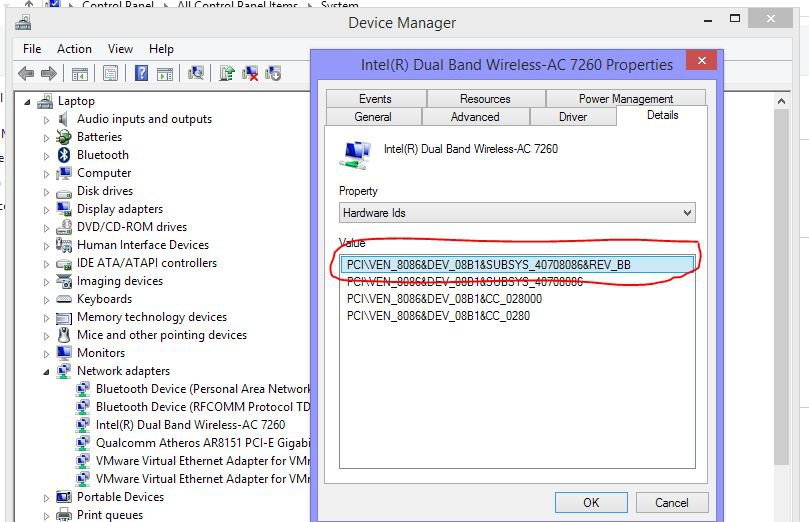This screenshot has height=522, width=809.
Task: Expand Memory technology devices node
Action: 46,318
